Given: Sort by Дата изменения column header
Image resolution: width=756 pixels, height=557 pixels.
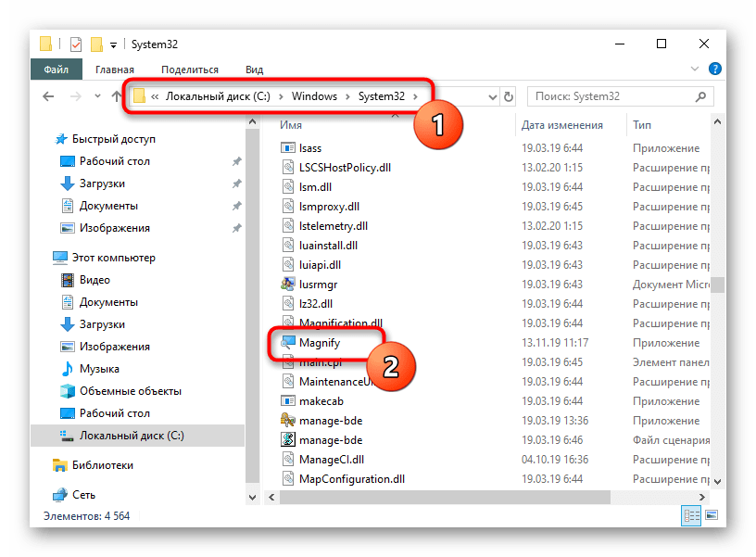Looking at the screenshot, I should 562,125.
